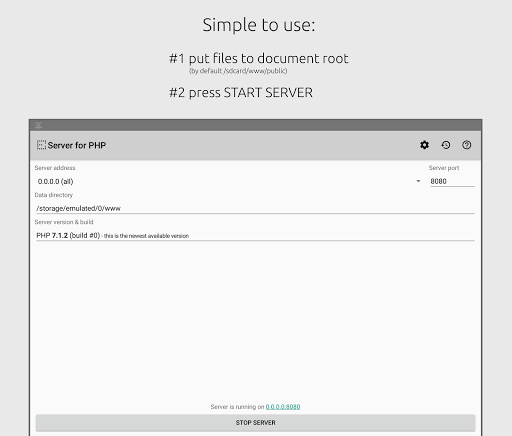Click the "#2 press START SERVER" line
Screen dimensions: 512x436
[x=241, y=93]
